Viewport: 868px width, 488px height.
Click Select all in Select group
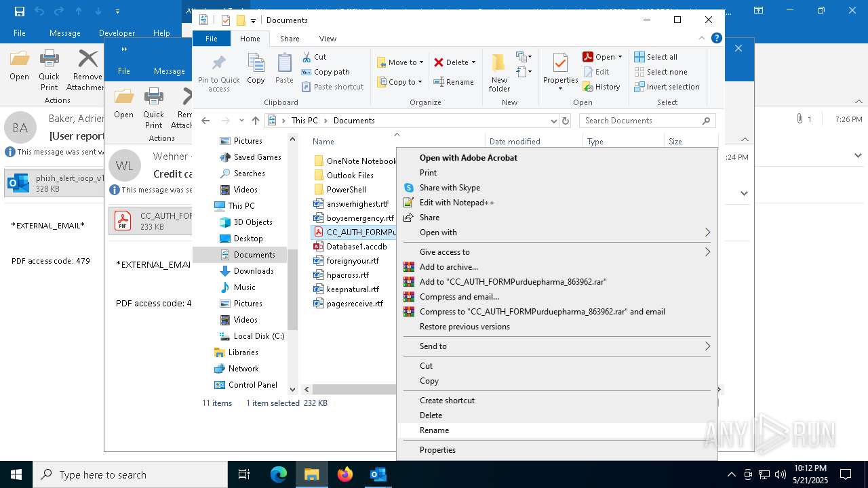(655, 57)
